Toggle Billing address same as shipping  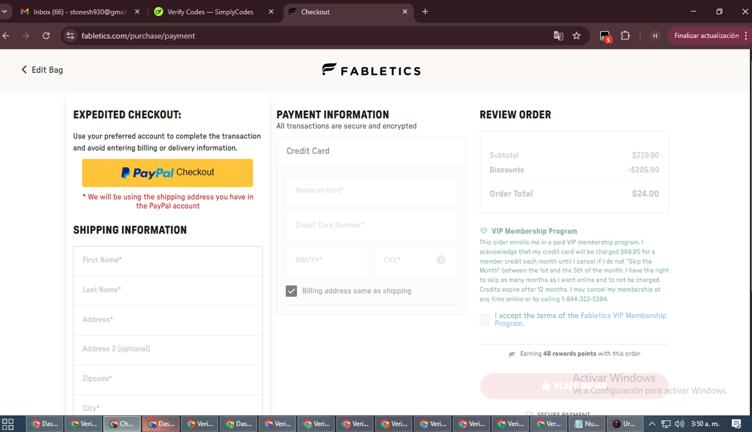(291, 291)
